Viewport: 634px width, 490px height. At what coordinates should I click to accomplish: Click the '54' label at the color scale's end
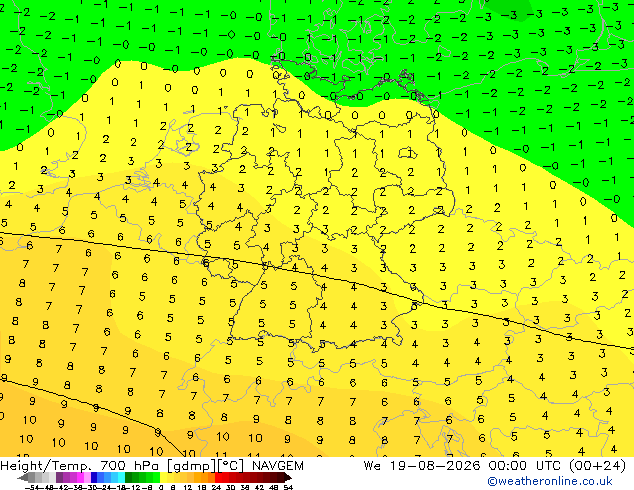(287, 487)
